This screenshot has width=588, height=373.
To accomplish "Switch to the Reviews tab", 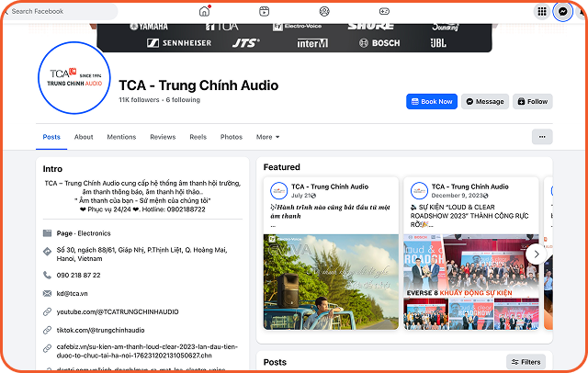I will coord(163,137).
